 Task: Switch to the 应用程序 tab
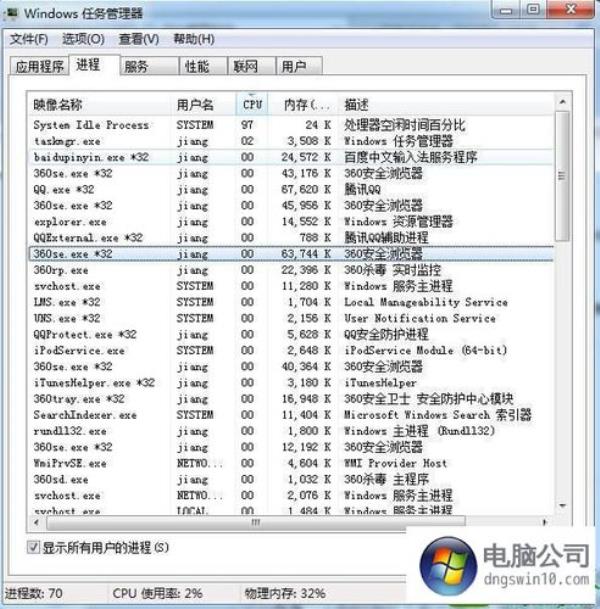39,66
